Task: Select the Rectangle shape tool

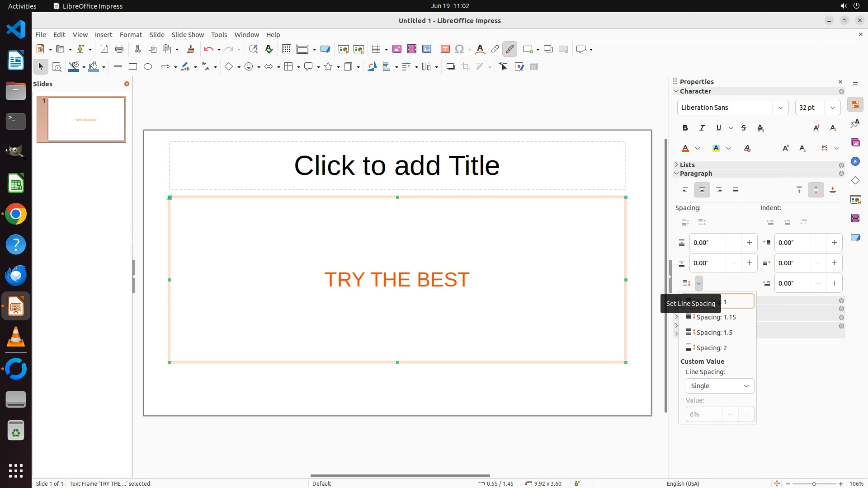Action: coord(133,67)
